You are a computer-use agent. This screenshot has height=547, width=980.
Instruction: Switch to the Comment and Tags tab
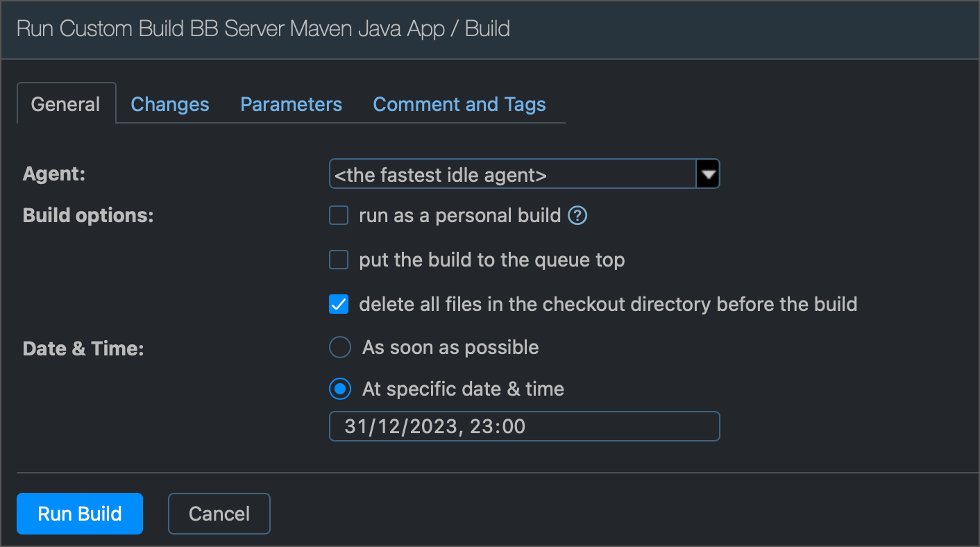(459, 103)
